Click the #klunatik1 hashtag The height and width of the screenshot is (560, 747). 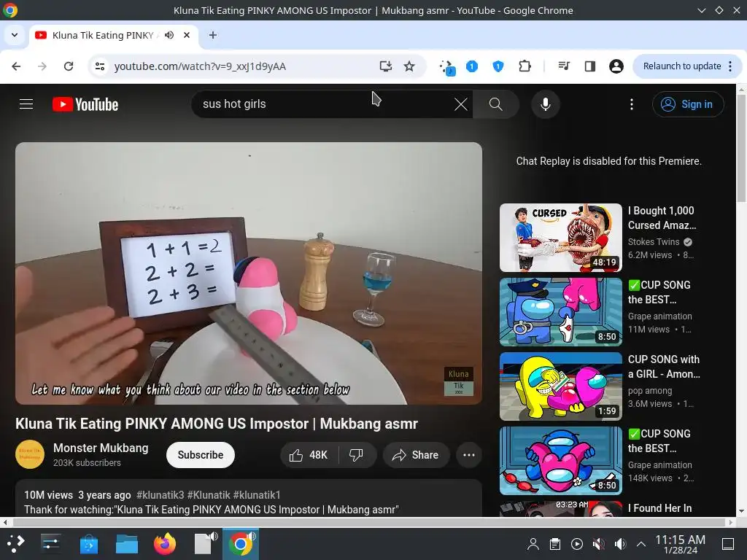[x=257, y=495]
